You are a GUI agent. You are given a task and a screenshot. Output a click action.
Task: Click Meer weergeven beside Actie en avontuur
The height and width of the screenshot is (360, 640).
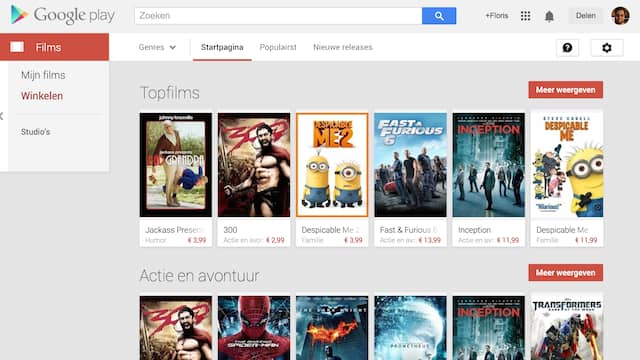click(x=565, y=273)
